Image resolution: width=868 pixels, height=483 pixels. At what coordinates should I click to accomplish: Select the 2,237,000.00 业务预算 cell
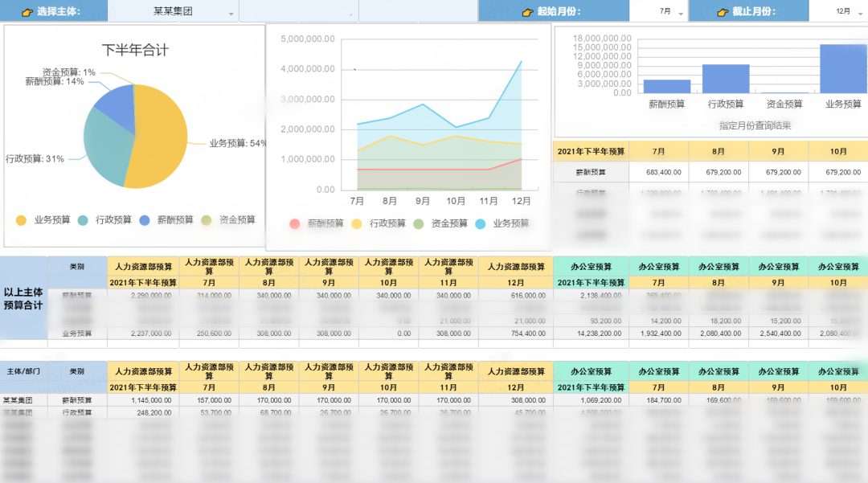point(143,334)
